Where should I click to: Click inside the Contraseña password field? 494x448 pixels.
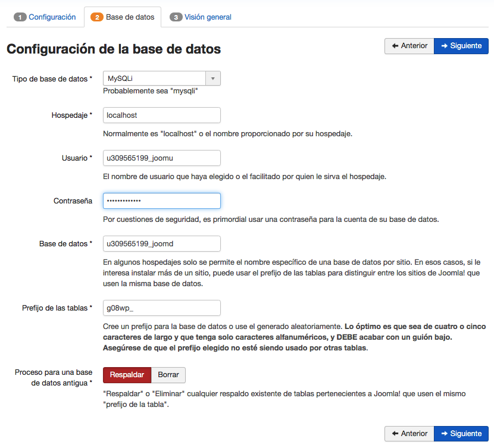pos(161,200)
